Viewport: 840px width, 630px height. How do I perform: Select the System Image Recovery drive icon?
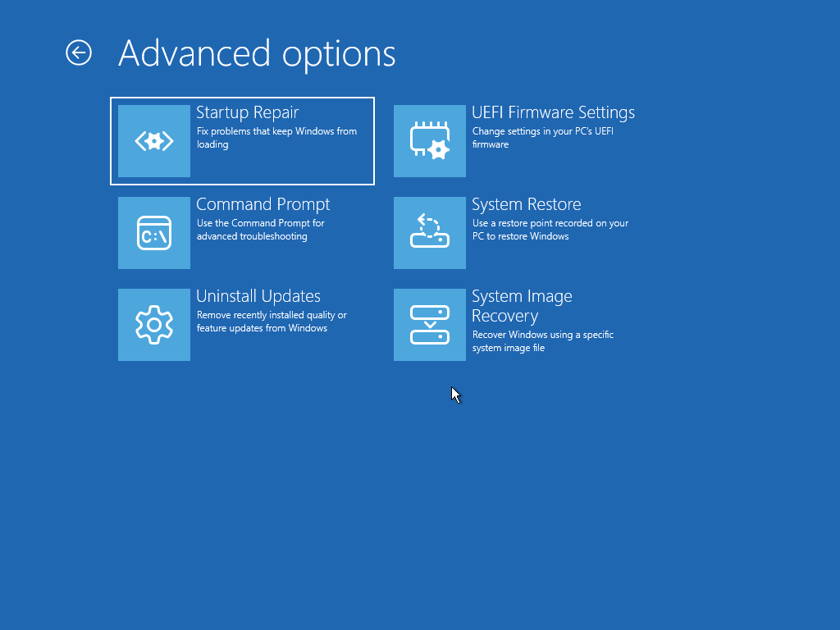pyautogui.click(x=430, y=324)
